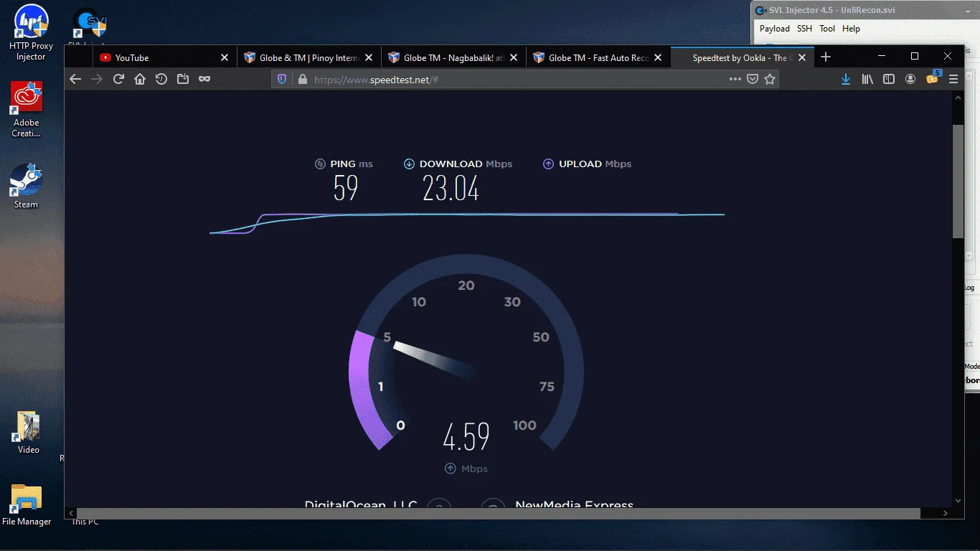
Task: Click the private mask icon in toolbar
Action: [204, 79]
